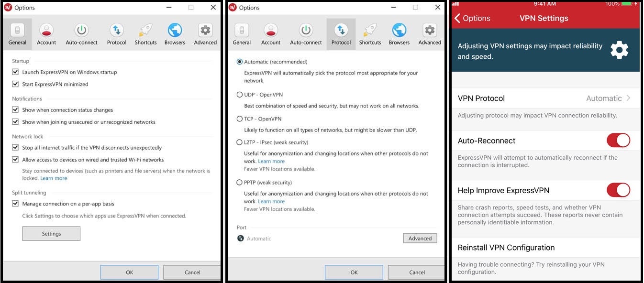Click the Notifications section heading

tap(27, 99)
